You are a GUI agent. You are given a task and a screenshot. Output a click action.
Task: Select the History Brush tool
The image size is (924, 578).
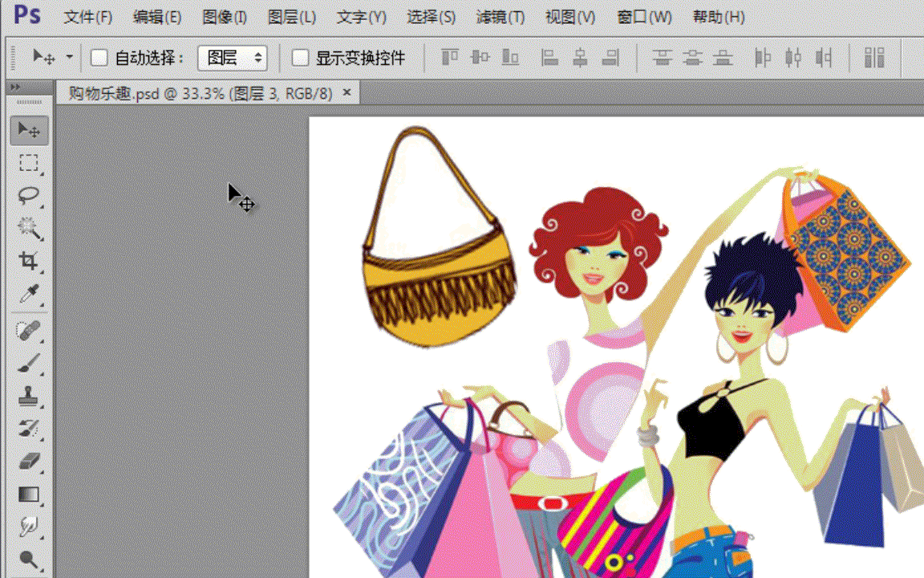point(29,429)
